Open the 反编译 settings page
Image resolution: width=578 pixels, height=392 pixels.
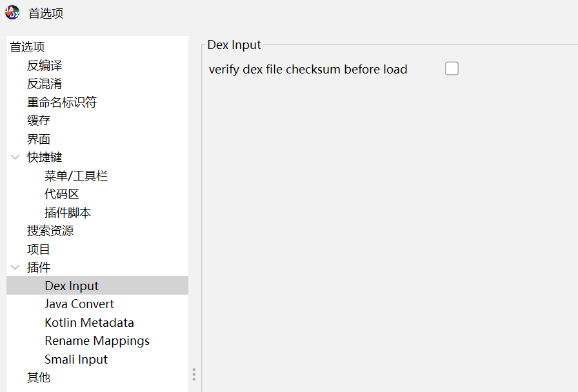point(45,66)
